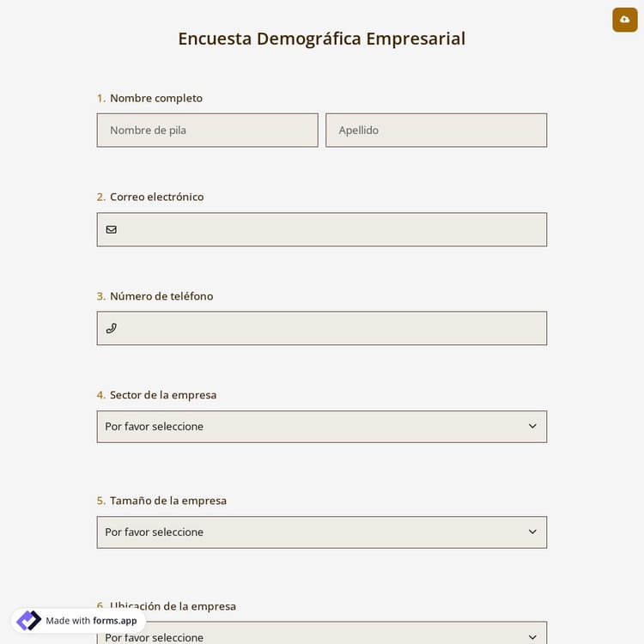
Task: Click the Tamaño de la empresa question label
Action: click(167, 501)
